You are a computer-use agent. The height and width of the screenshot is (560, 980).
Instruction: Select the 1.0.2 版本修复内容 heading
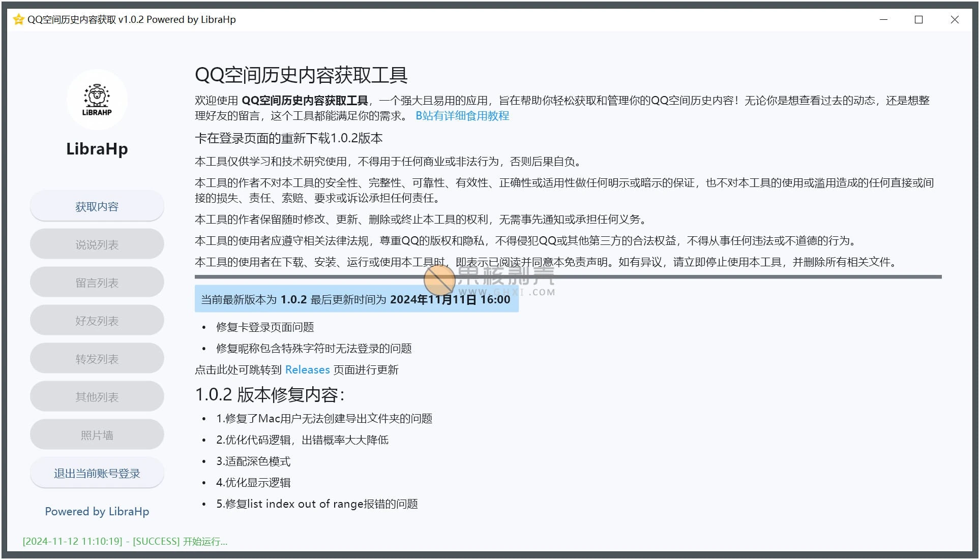(x=269, y=394)
